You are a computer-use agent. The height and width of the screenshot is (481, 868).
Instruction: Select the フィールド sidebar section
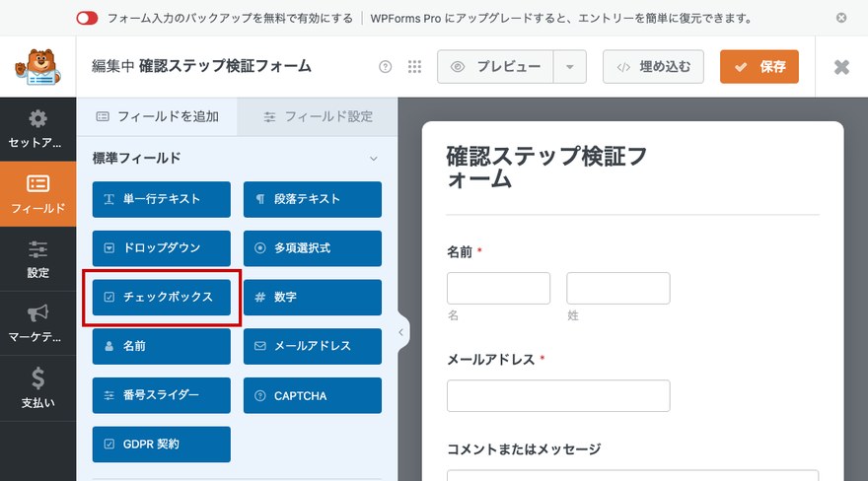(x=37, y=194)
